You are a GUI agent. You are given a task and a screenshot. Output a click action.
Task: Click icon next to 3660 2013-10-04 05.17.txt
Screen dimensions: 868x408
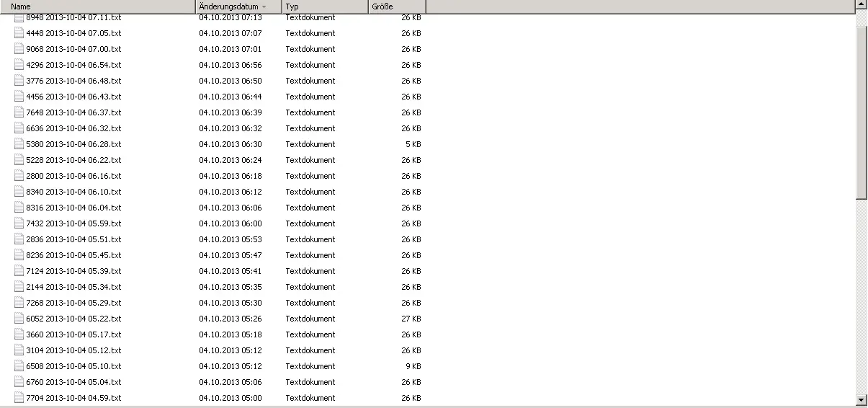[19, 334]
